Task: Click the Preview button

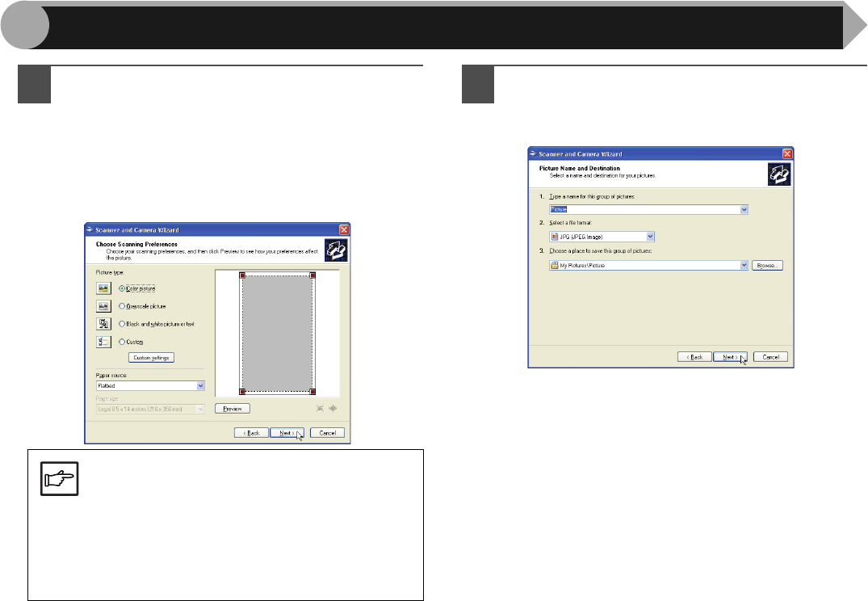Action: pyautogui.click(x=233, y=409)
